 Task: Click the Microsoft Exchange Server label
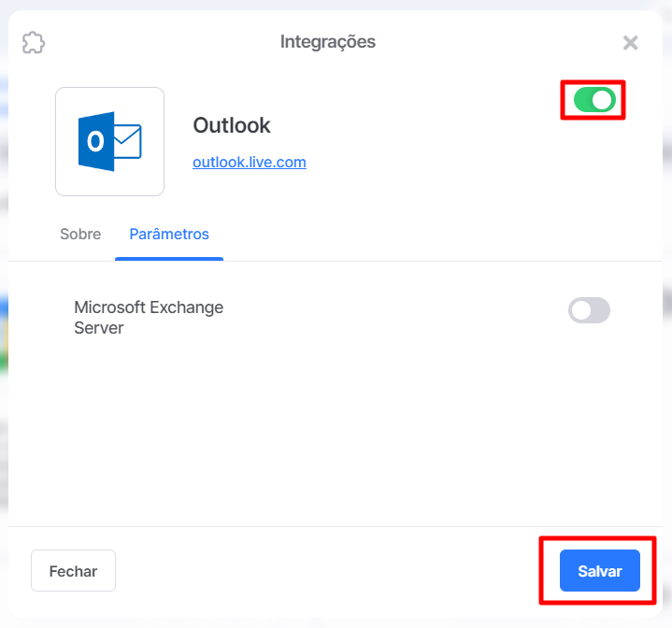tap(149, 318)
